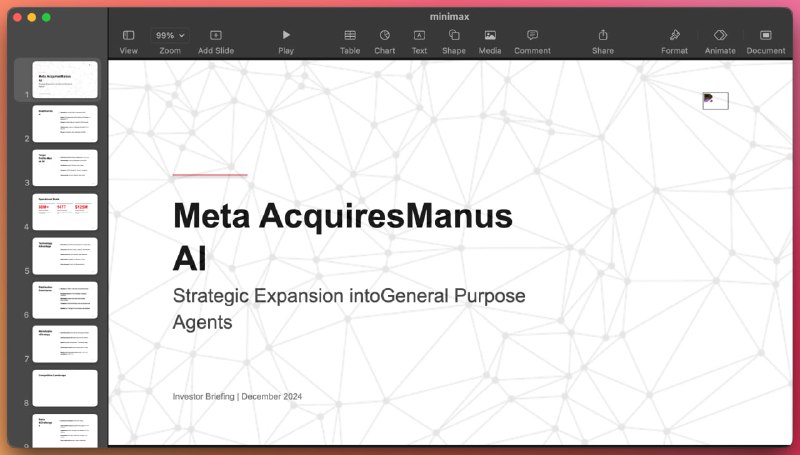The width and height of the screenshot is (800, 455).
Task: Click the Meta AcquiresManus AI title text
Action: pyautogui.click(x=343, y=236)
